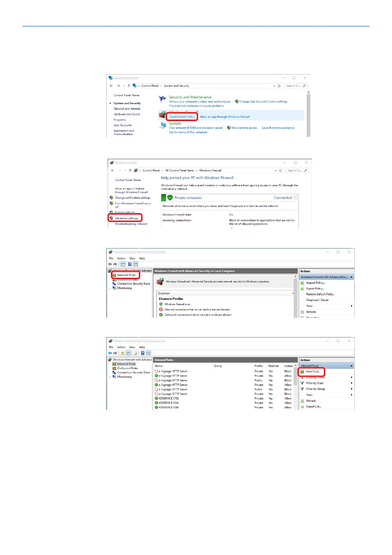
Task: Click help toolbar icon in overview window
Action: (x=130, y=264)
